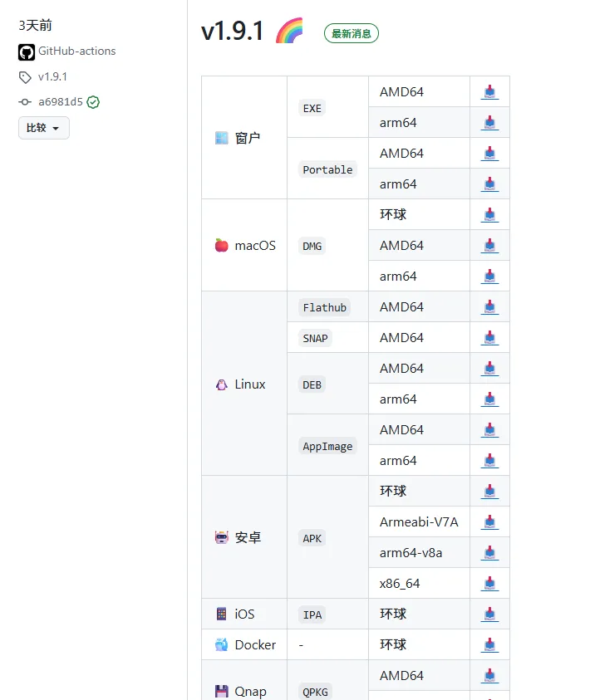The height and width of the screenshot is (700, 595).
Task: Open the GitHub-actions author profile
Action: point(76,51)
